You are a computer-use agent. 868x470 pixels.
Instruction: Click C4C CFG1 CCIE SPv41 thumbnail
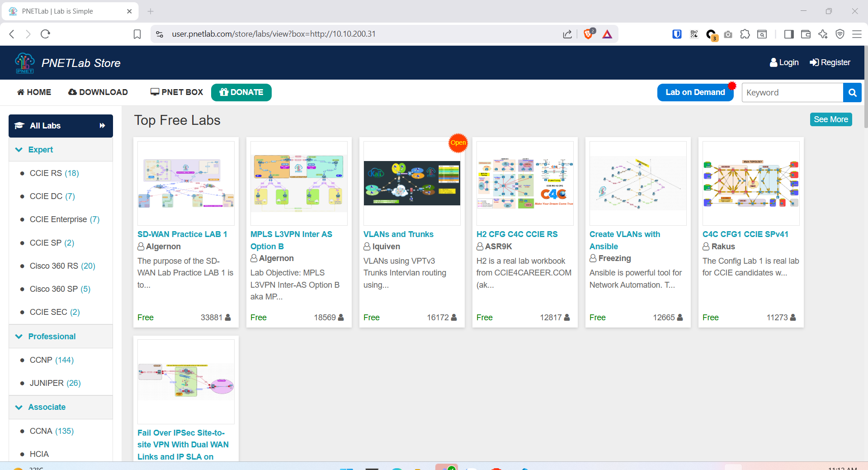[x=751, y=183]
